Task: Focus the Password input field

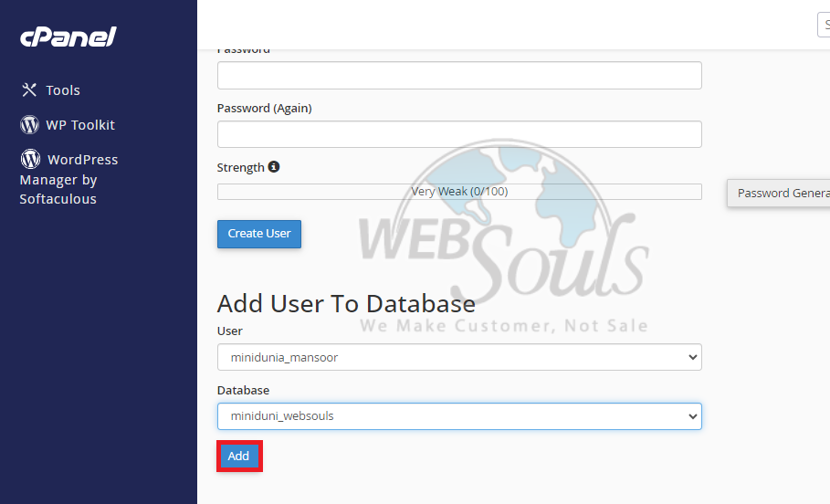Action: click(x=459, y=75)
